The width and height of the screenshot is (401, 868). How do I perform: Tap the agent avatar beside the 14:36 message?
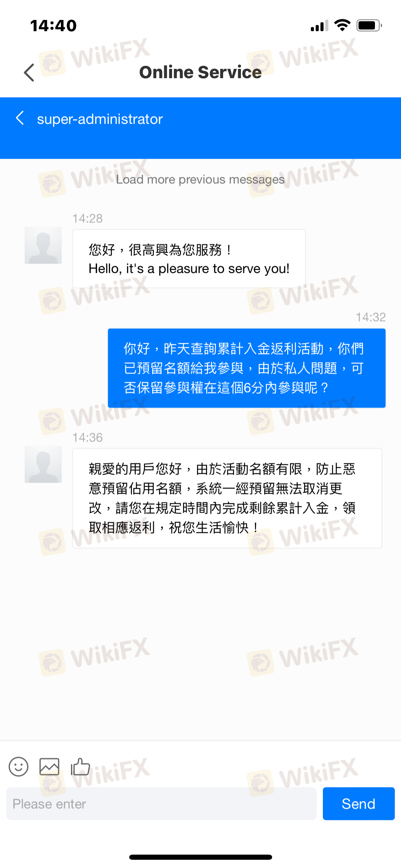click(43, 464)
